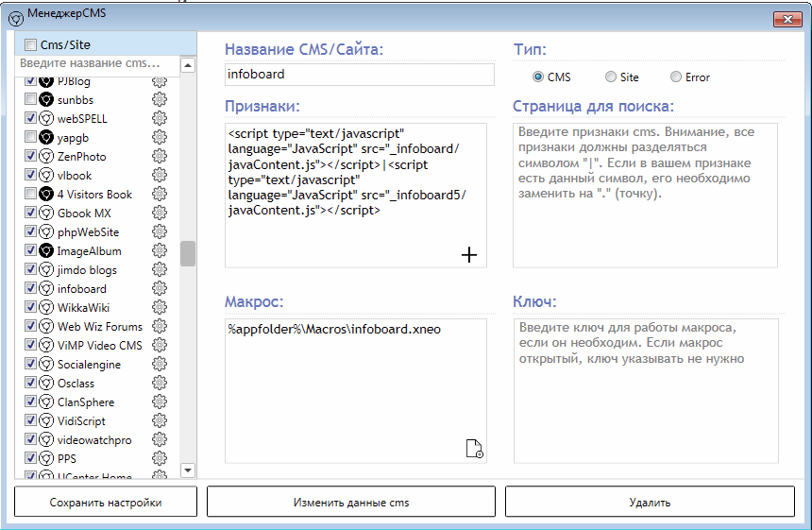Click the CMS list scroll up arrow
Viewport: 812px width, 530px height.
188,65
